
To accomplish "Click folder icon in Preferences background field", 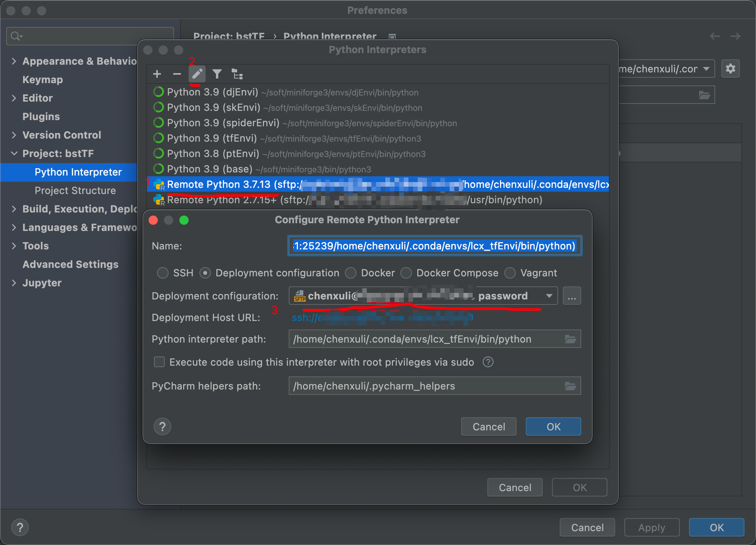I will pyautogui.click(x=704, y=95).
